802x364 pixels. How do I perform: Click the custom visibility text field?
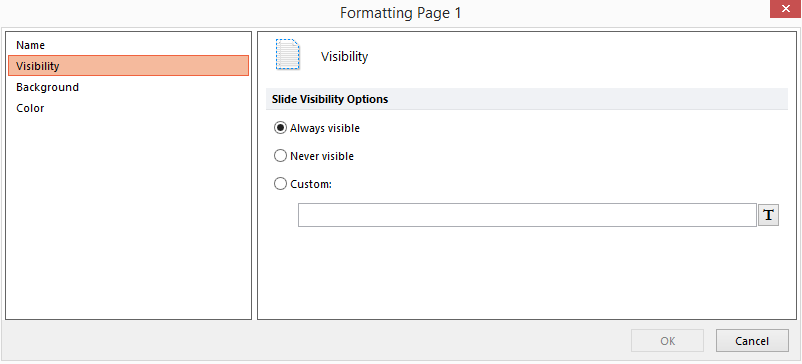[527, 215]
